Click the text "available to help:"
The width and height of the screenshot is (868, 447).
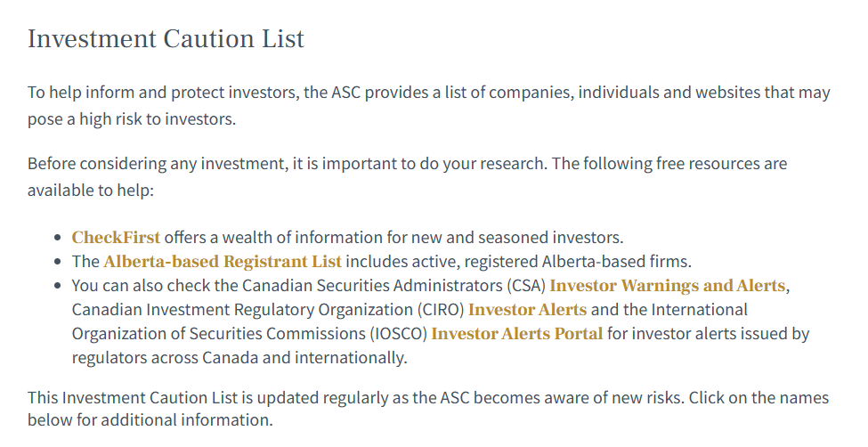(x=91, y=191)
